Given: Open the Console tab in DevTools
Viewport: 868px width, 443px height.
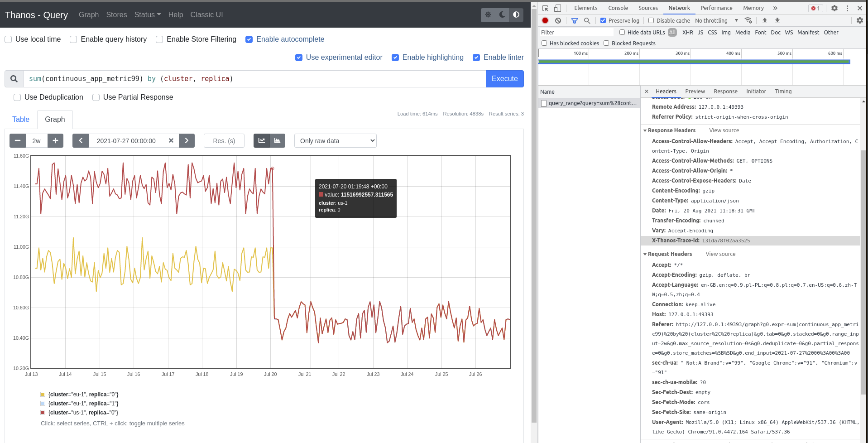Looking at the screenshot, I should (618, 8).
